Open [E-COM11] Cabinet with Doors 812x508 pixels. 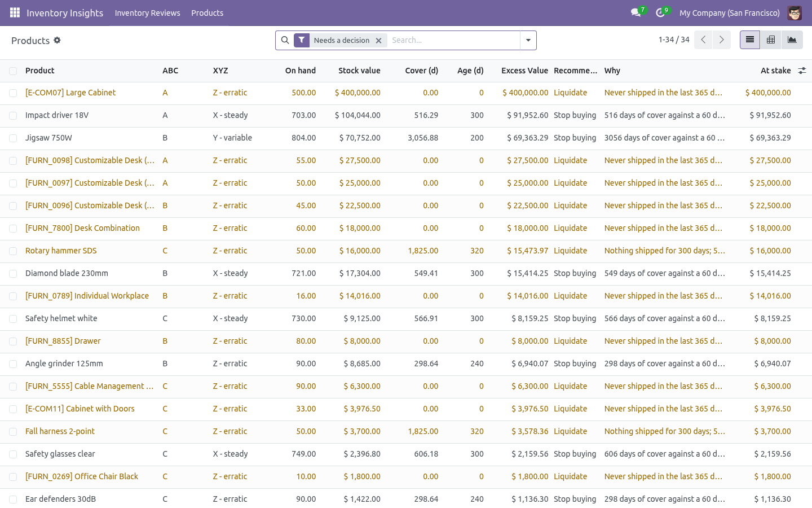point(80,409)
